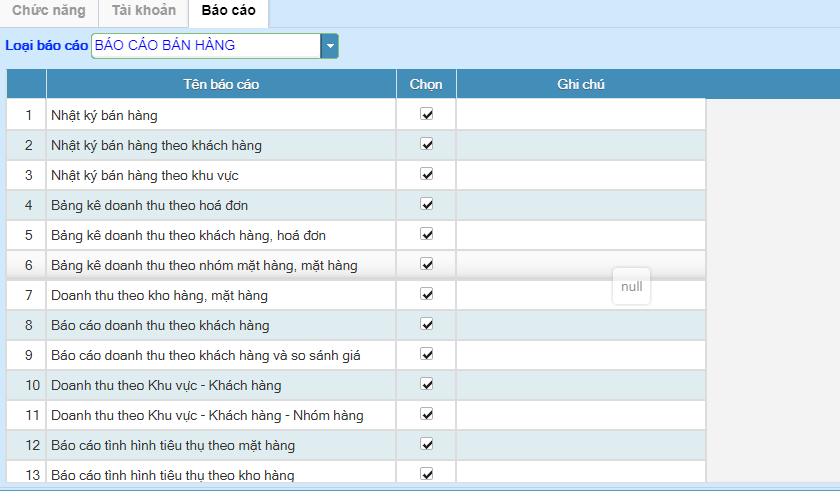840x492 pixels.
Task: Click the Ghi chú column header
Action: 581,84
